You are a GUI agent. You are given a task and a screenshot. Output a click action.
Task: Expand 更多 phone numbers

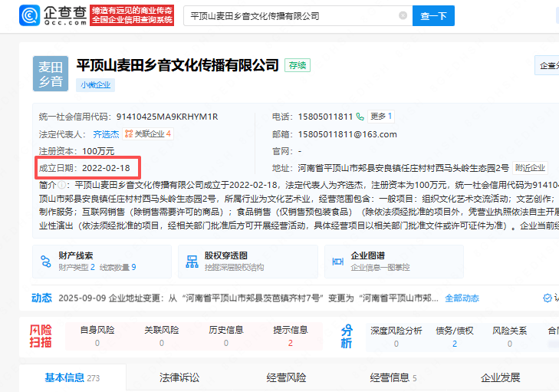(x=381, y=117)
